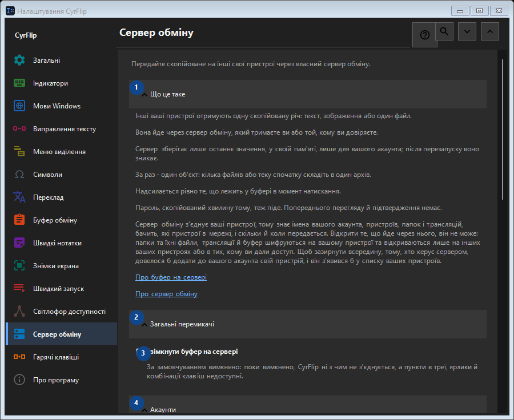Collapse the Що це таке section
Viewport: 514px width, 420px height.
[x=307, y=94]
